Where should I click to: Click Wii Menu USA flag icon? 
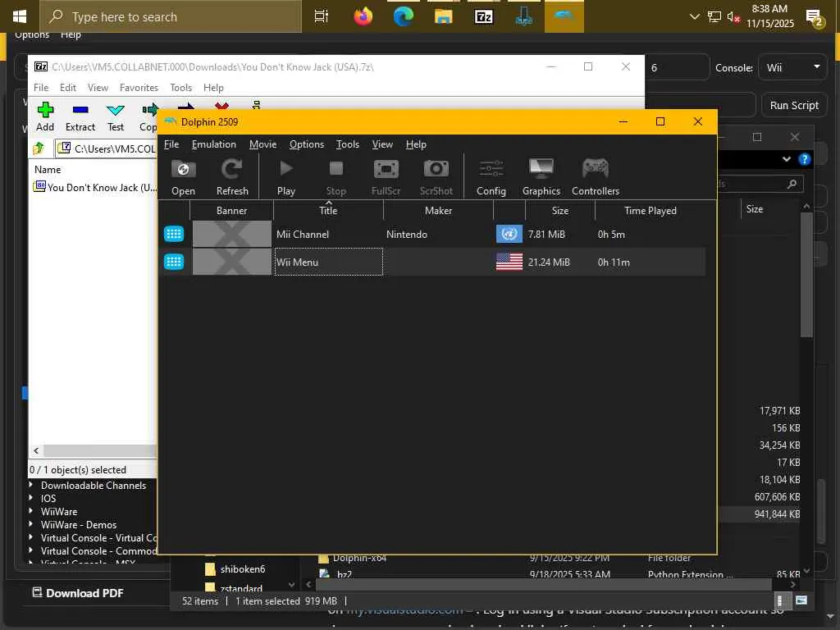coord(509,262)
